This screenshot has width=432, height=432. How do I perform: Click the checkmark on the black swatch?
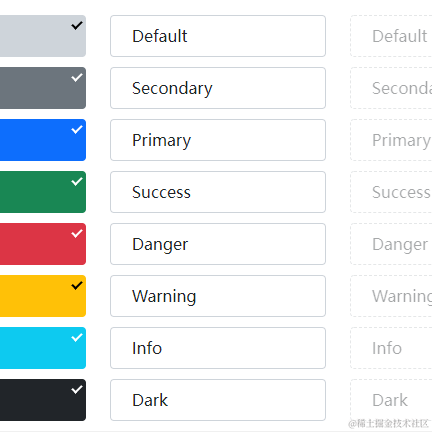pos(77,390)
